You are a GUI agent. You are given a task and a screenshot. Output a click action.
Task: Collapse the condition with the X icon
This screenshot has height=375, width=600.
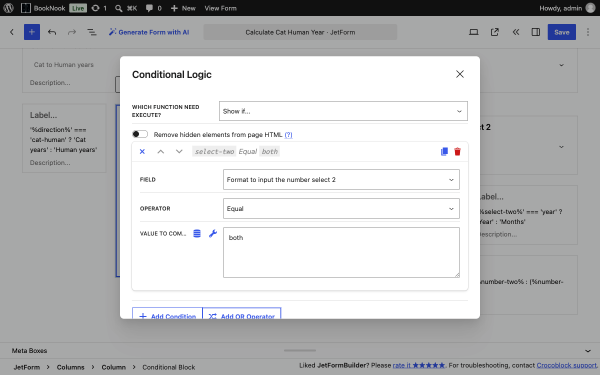click(142, 152)
